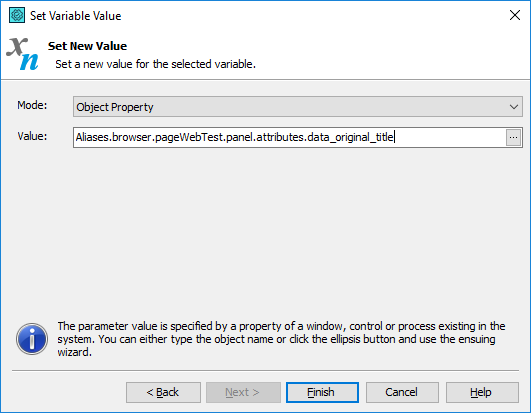Open the object browser via ellipsis button
This screenshot has height=413, width=531.
coord(513,137)
